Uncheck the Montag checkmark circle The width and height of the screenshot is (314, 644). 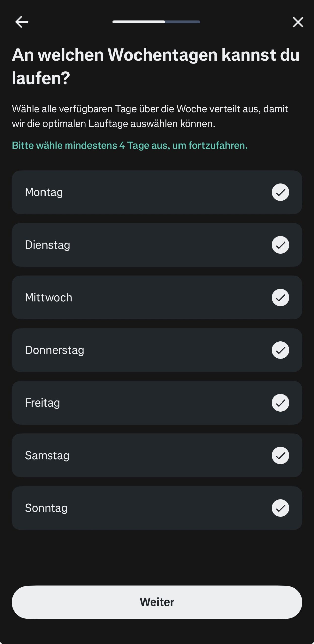[280, 192]
